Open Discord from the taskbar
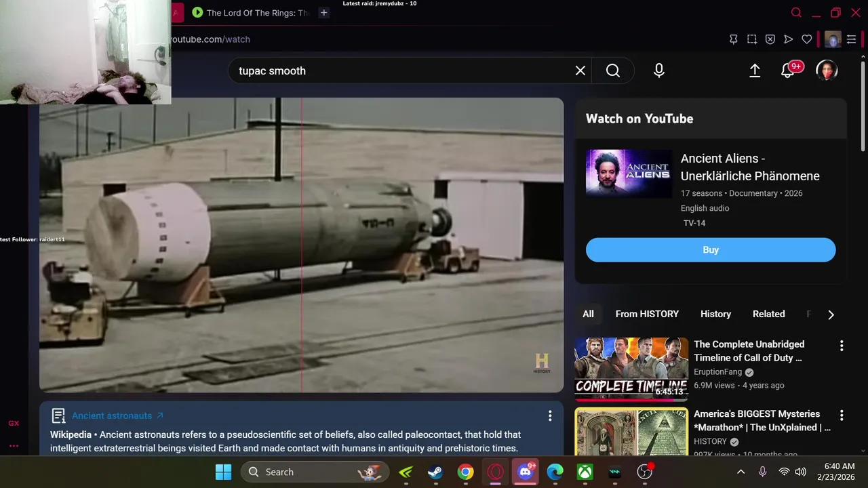The height and width of the screenshot is (488, 868). pyautogui.click(x=526, y=472)
